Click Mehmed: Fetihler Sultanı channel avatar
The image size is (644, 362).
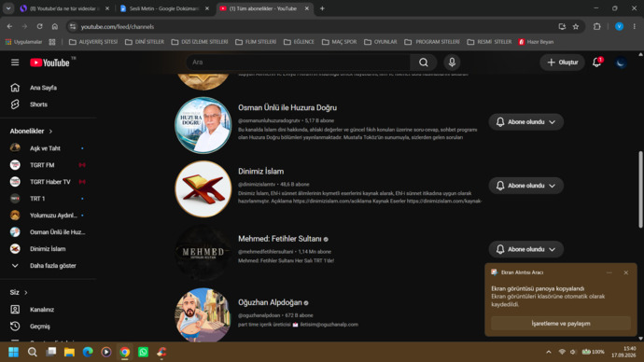point(203,253)
